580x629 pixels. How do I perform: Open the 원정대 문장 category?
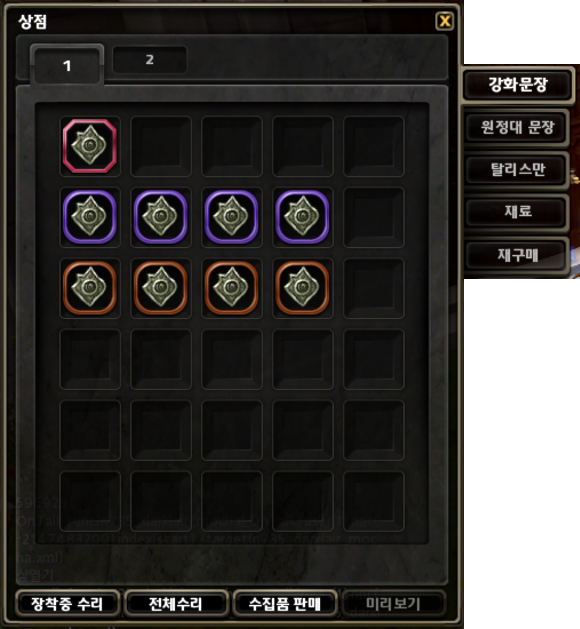click(517, 128)
